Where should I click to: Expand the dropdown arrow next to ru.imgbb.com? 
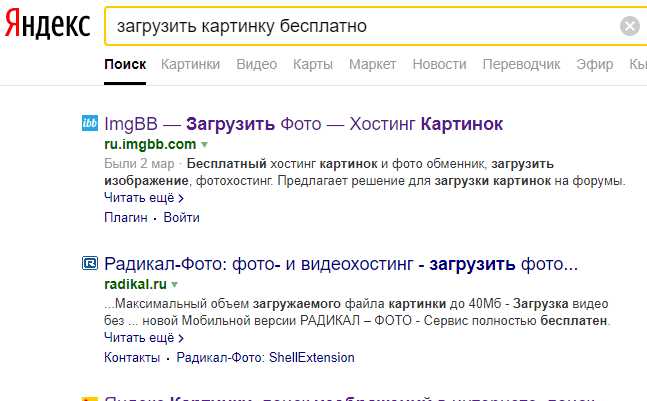(x=204, y=145)
